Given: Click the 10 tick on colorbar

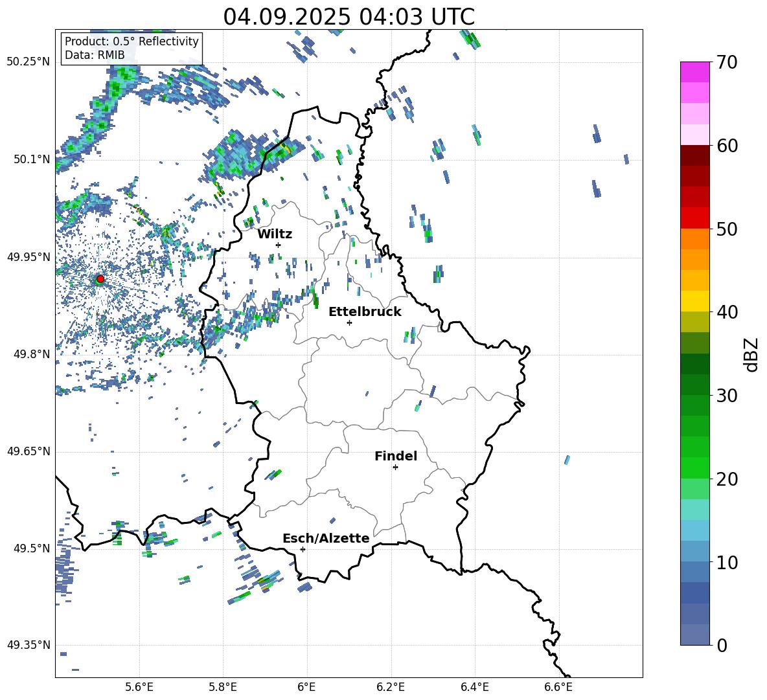Looking at the screenshot, I should 727,562.
